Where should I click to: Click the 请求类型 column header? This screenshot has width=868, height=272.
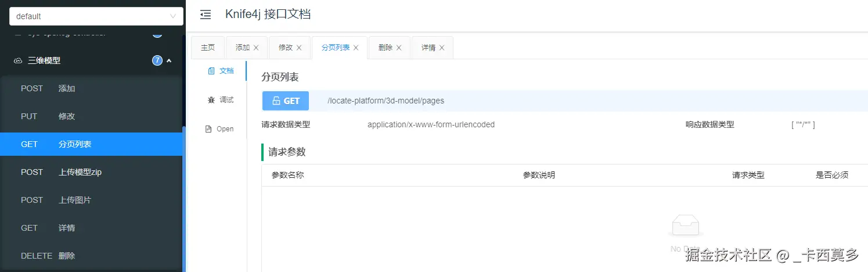pos(748,175)
